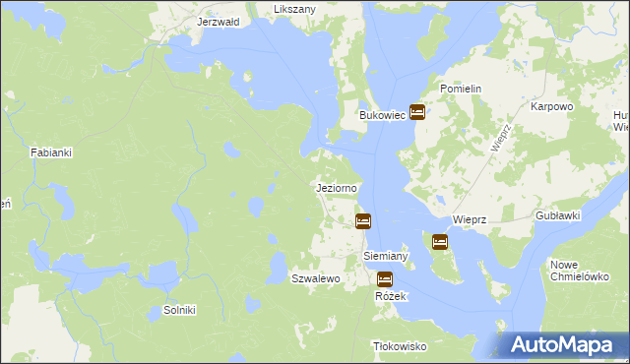Select the Likszany place label
Screen dimensions: 630x364
click(x=295, y=9)
